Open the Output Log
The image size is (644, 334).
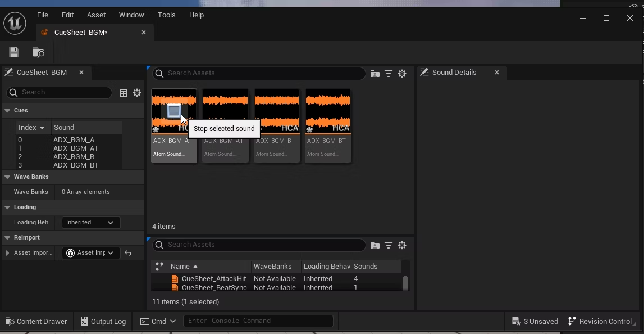[103, 321]
